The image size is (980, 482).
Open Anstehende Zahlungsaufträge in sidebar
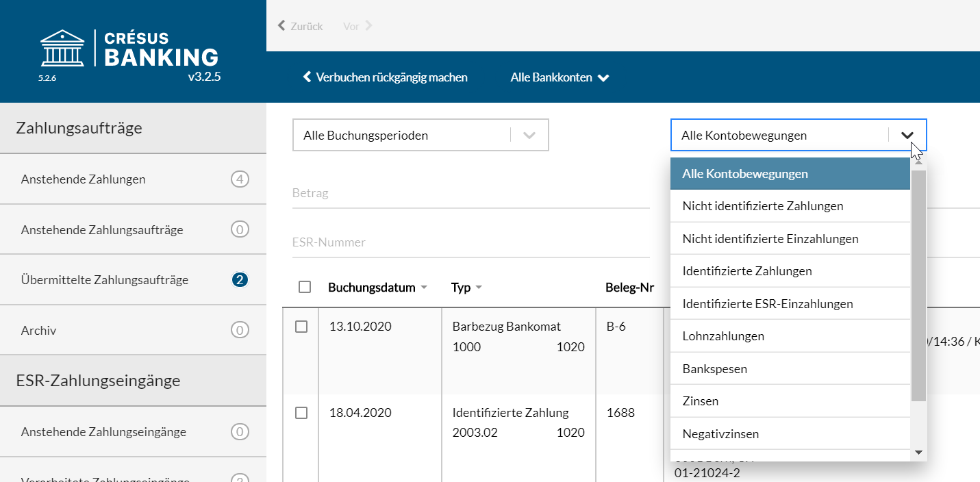click(x=133, y=229)
